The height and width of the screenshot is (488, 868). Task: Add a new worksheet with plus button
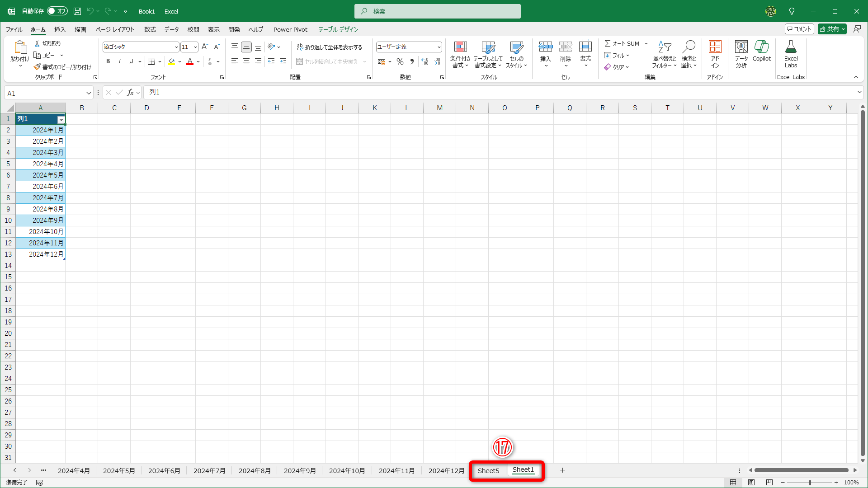562,470
